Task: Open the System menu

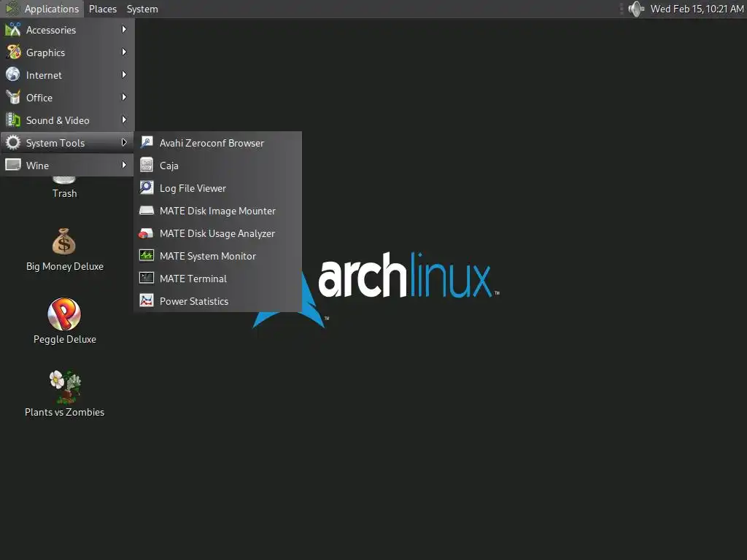Action: [x=142, y=9]
